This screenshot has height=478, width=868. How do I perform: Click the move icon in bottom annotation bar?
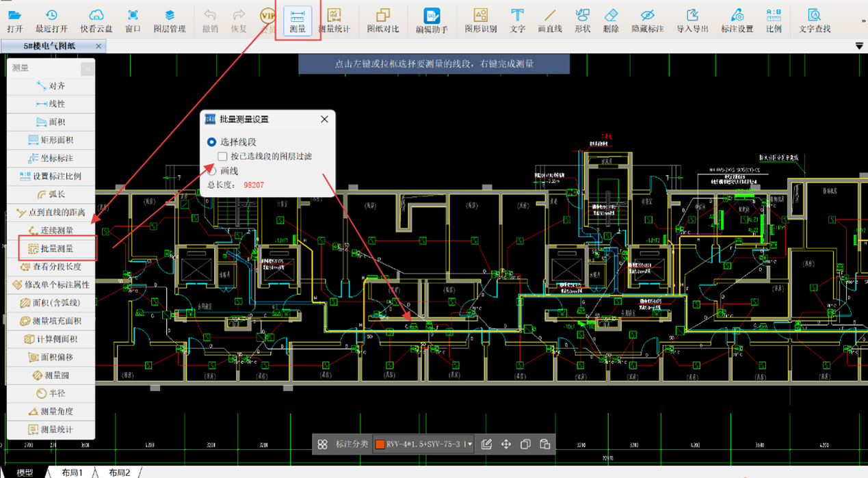(x=506, y=444)
